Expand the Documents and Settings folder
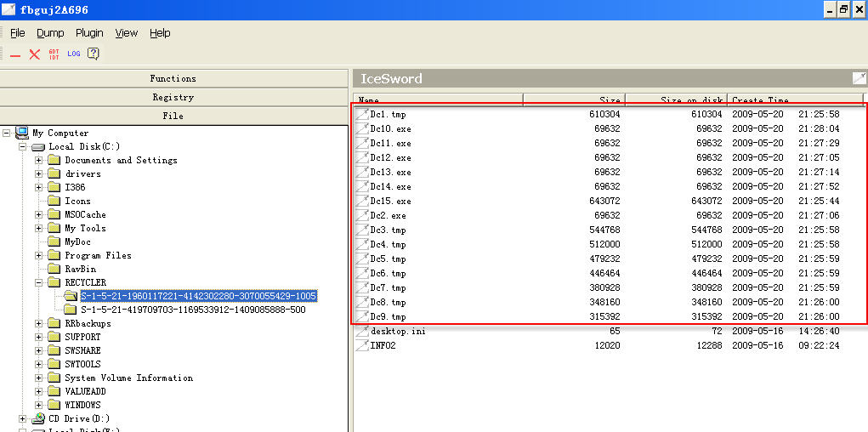Image resolution: width=868 pixels, height=432 pixels. 39,160
